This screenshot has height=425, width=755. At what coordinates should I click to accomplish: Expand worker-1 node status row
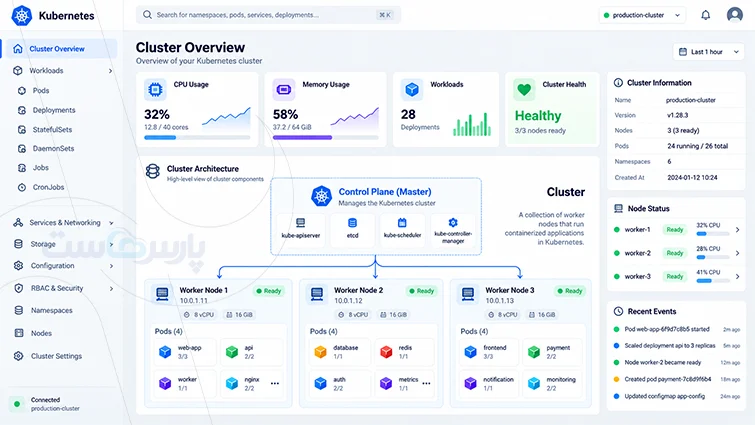pos(737,230)
